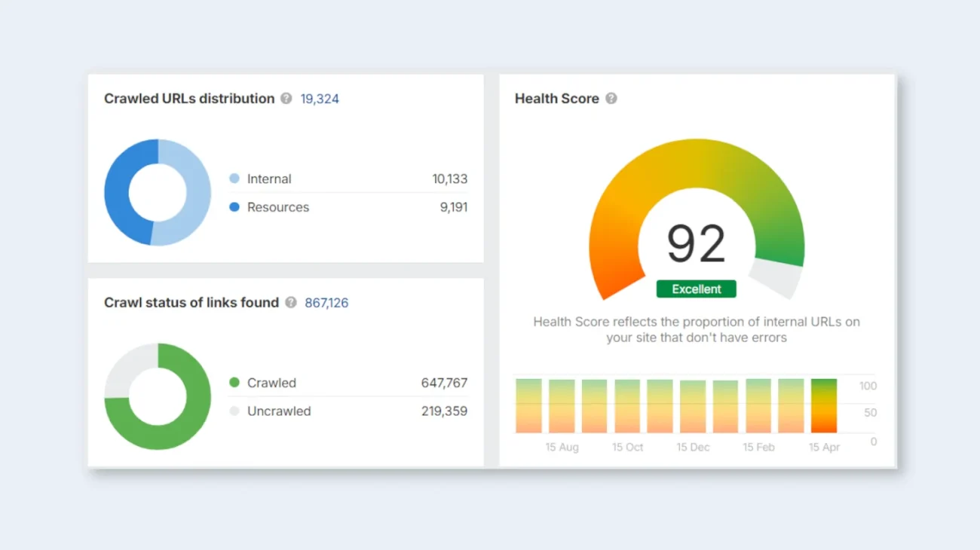Click the 10,133 Internal count
The image size is (980, 550).
pos(450,179)
